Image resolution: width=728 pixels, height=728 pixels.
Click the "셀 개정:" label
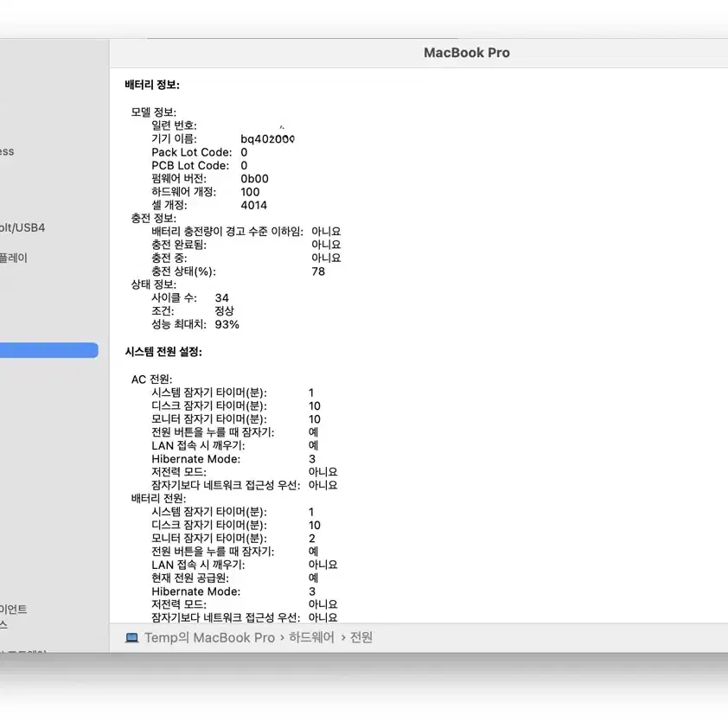click(169, 205)
